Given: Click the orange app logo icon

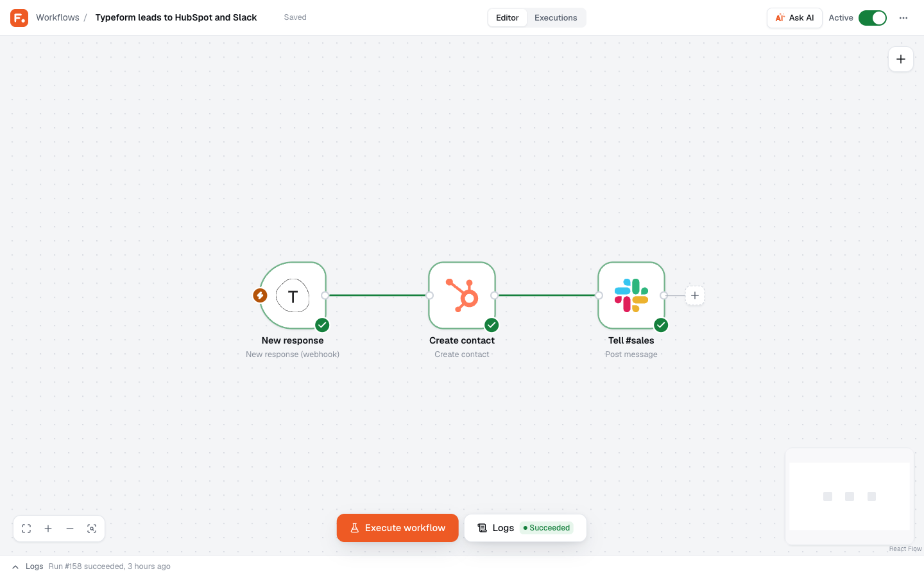Looking at the screenshot, I should [19, 18].
